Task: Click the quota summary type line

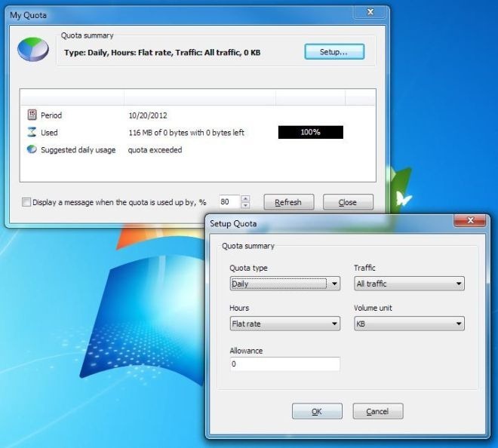Action: click(x=162, y=52)
